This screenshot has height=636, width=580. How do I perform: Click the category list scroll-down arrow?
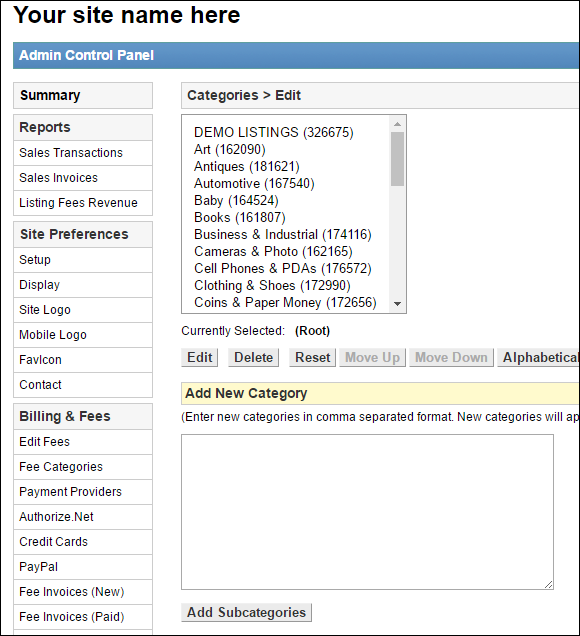click(x=397, y=304)
